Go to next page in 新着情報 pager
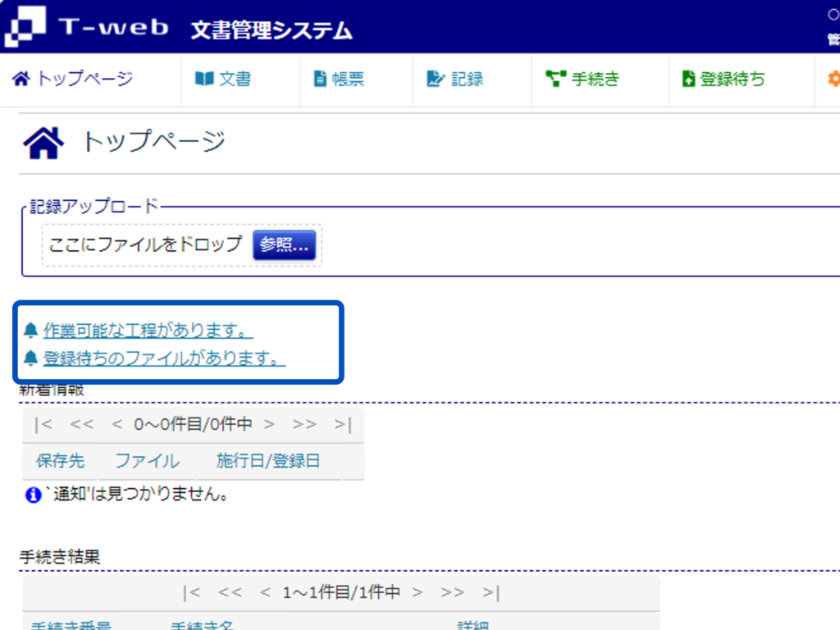Image resolution: width=840 pixels, height=630 pixels. [x=269, y=425]
